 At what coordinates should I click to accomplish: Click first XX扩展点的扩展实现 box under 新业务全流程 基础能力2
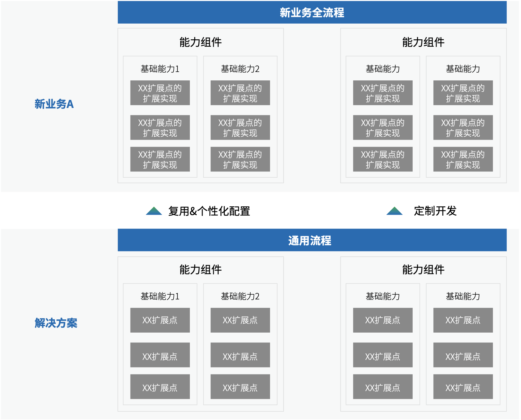(240, 93)
